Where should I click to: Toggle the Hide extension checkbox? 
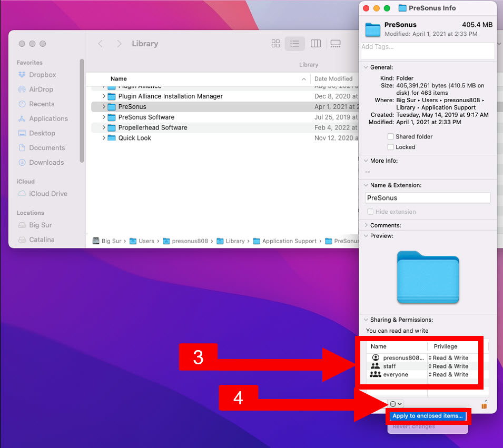coord(370,212)
